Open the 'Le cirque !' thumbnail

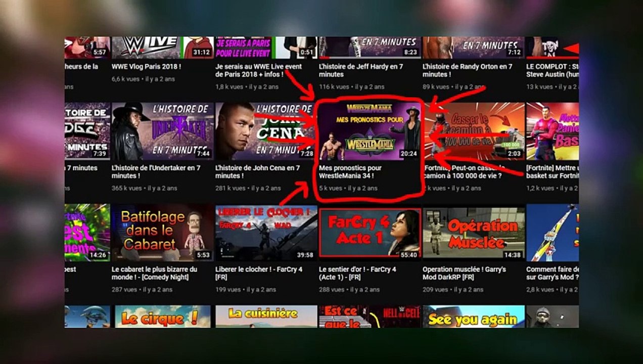(x=162, y=316)
